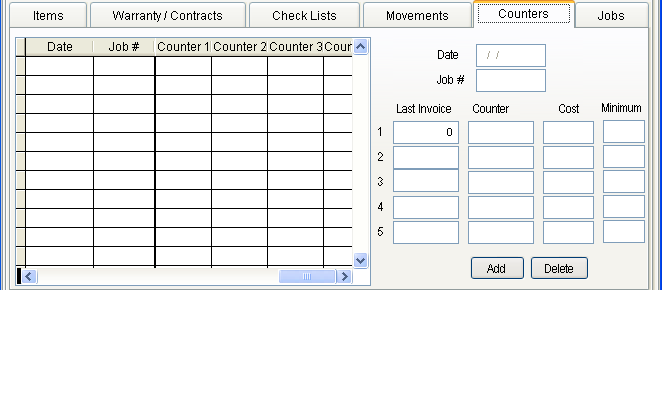Click the Date column header
The width and height of the screenshot is (662, 400).
click(59, 47)
